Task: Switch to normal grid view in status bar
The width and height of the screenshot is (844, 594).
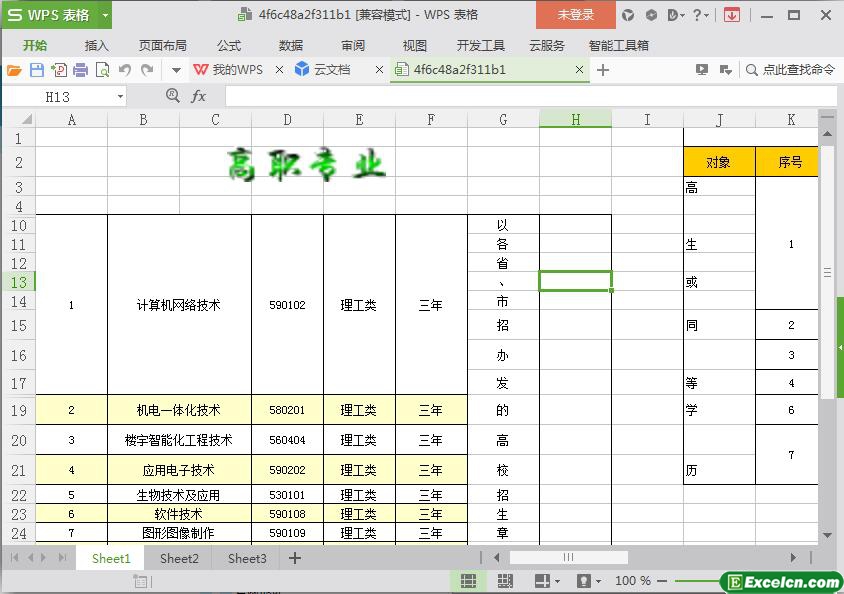Action: click(468, 581)
